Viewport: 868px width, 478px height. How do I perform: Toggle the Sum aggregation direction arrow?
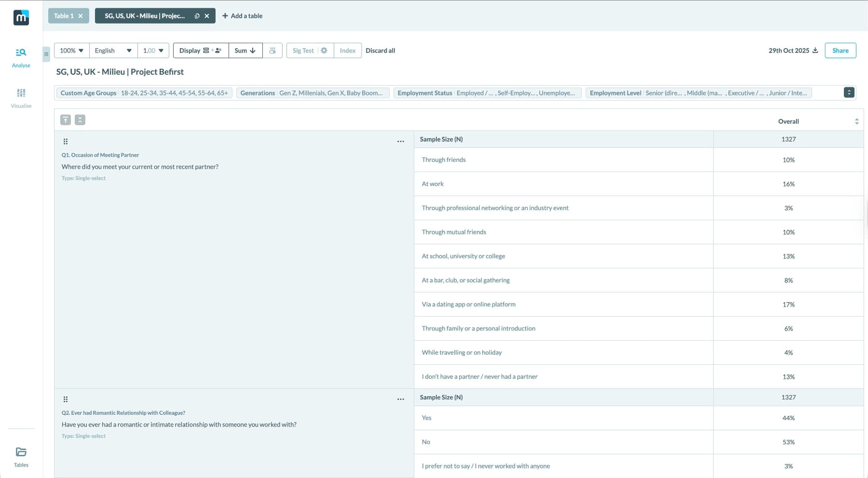click(x=253, y=50)
